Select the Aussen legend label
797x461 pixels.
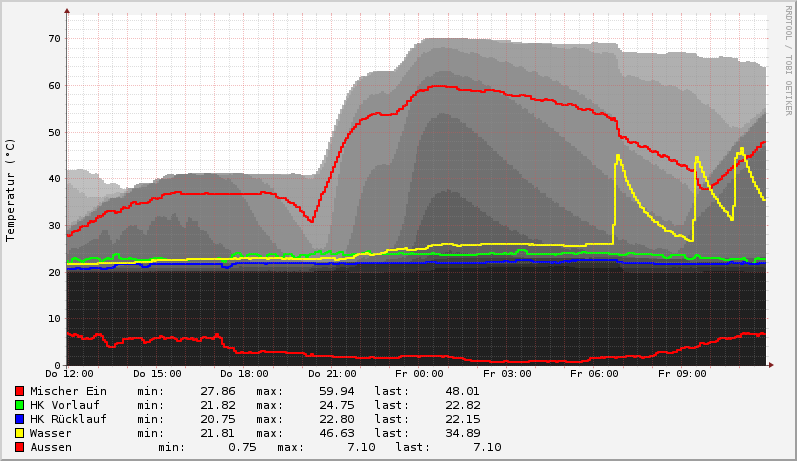(x=51, y=447)
